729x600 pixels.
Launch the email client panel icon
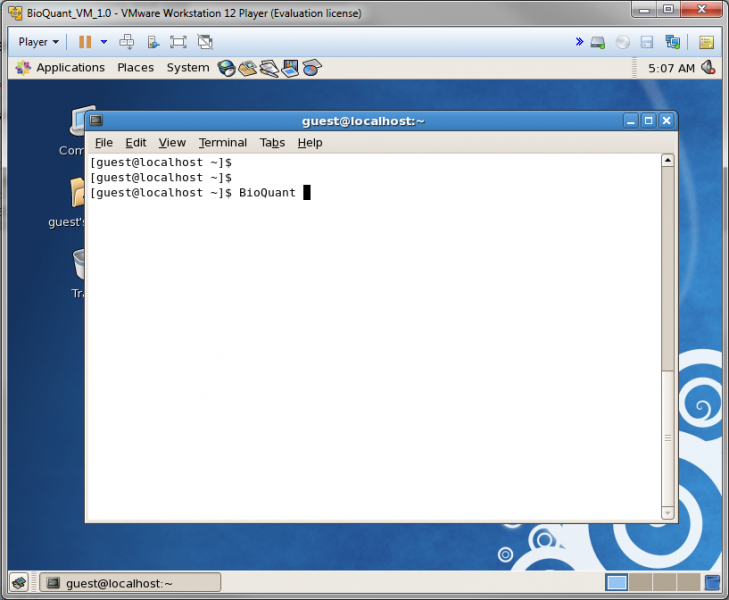[247, 68]
